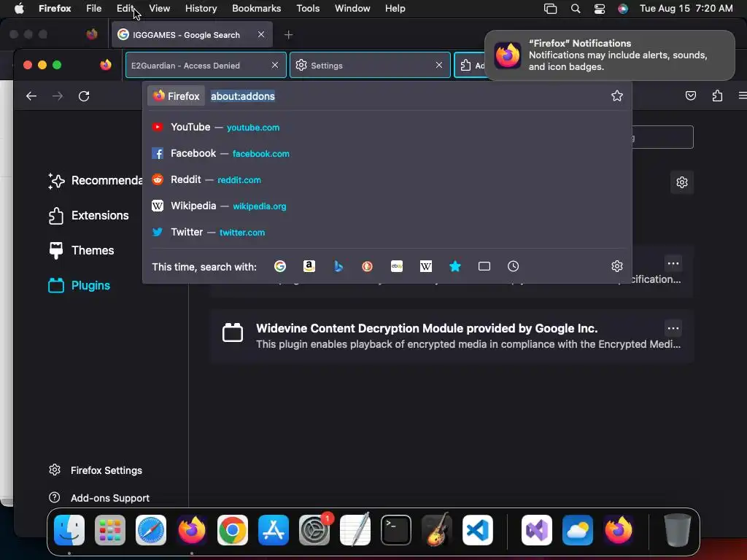Image resolution: width=747 pixels, height=560 pixels.
Task: Open the Themes sidebar category
Action: (81, 251)
